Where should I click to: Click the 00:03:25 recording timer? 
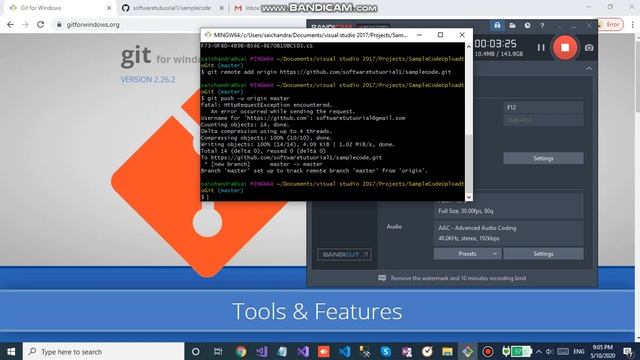(x=496, y=43)
